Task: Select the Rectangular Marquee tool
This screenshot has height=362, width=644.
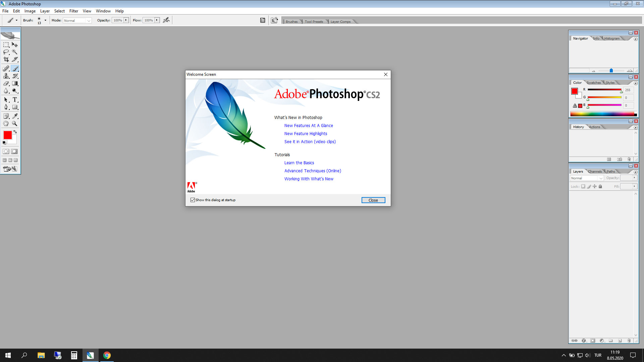Action: 6,45
